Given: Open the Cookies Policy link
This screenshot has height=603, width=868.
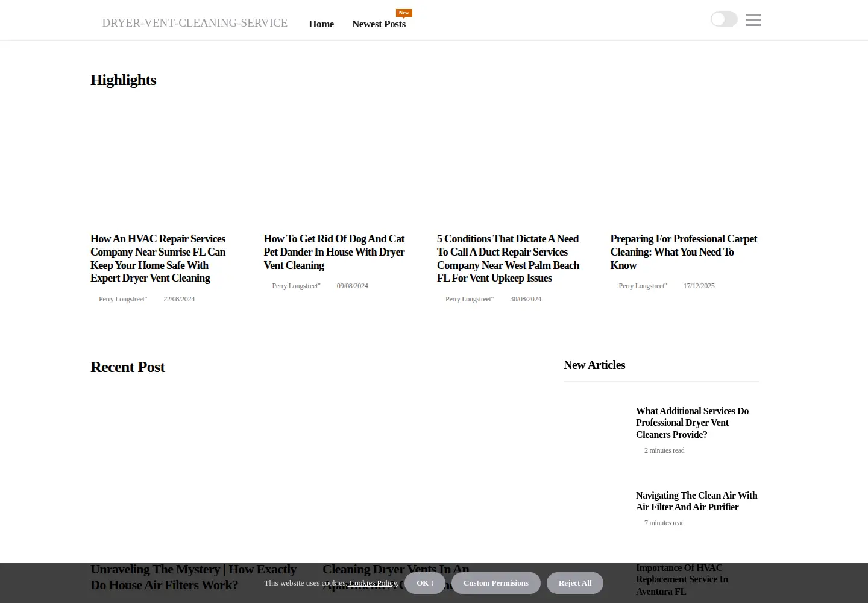Looking at the screenshot, I should tap(373, 583).
